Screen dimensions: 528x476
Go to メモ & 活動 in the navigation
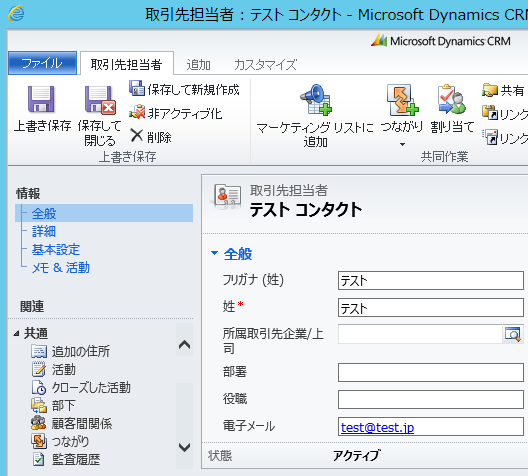[x=61, y=268]
